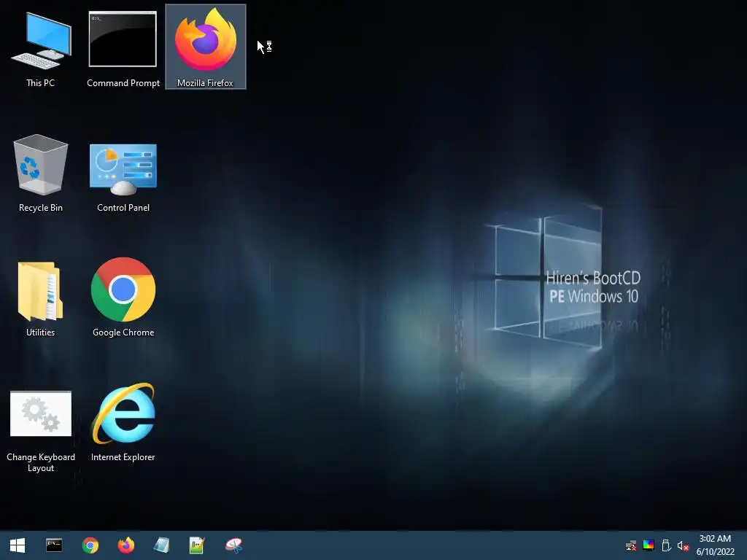The image size is (747, 560).
Task: Launch Google Chrome from the taskbar
Action: [90, 545]
